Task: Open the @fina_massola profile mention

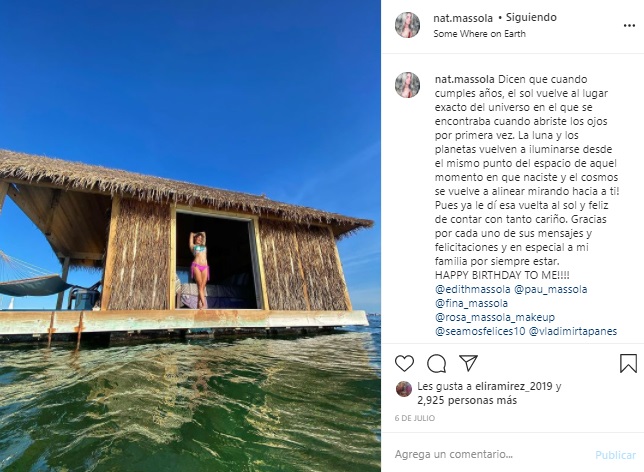Action: coord(472,303)
